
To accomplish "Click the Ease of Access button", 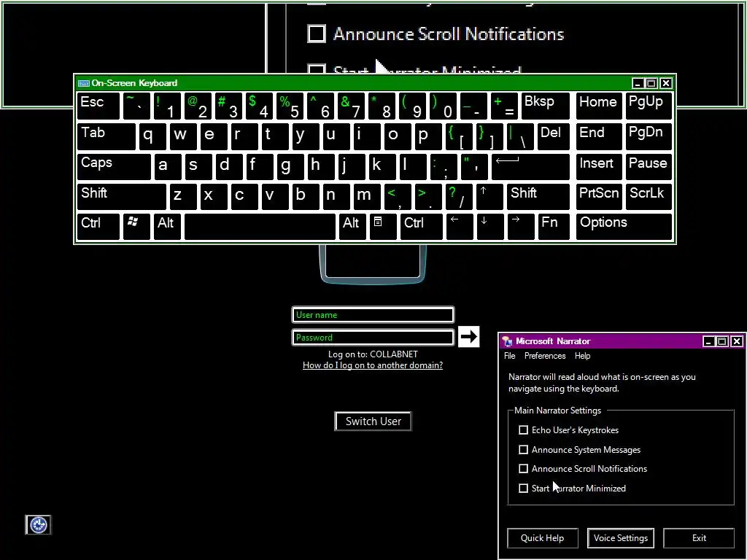I will 38,525.
